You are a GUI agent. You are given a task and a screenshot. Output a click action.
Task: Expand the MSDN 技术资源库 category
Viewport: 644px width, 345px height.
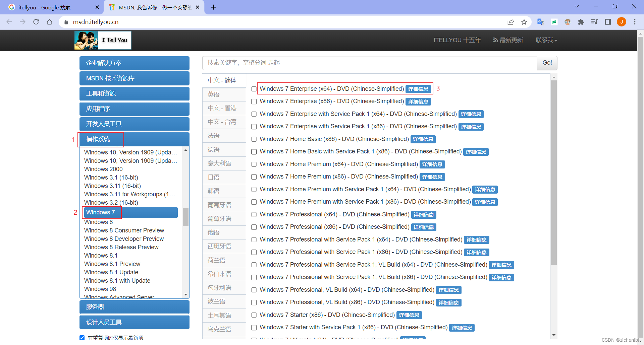tap(135, 78)
